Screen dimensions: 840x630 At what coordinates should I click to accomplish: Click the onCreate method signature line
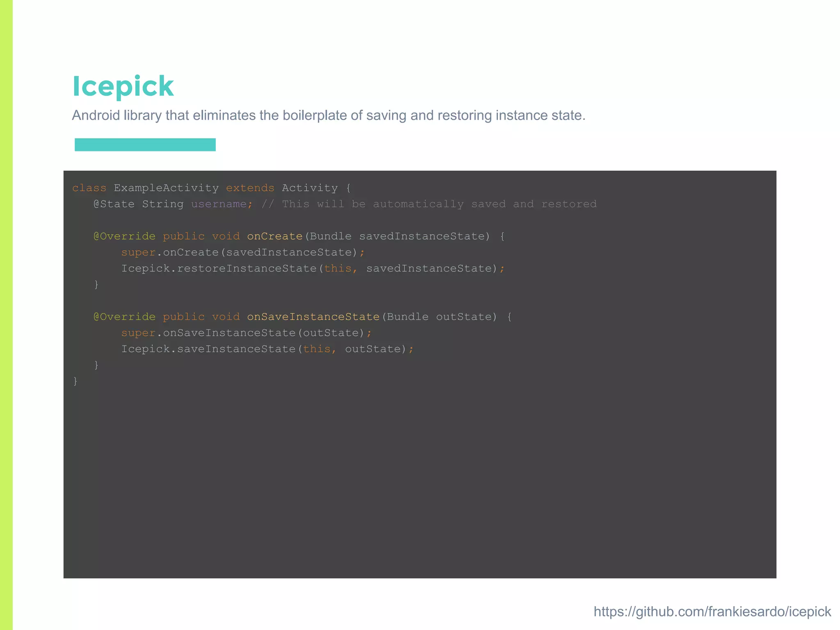click(x=299, y=236)
